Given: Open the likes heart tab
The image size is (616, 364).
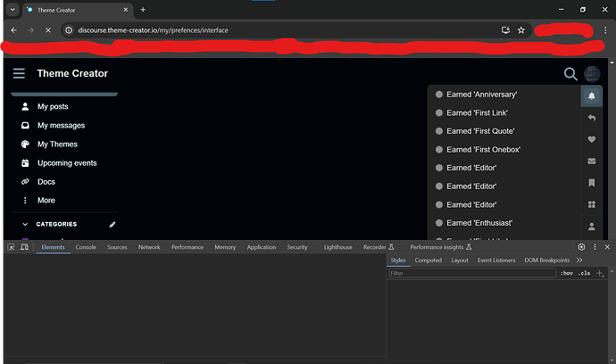Looking at the screenshot, I should (591, 139).
